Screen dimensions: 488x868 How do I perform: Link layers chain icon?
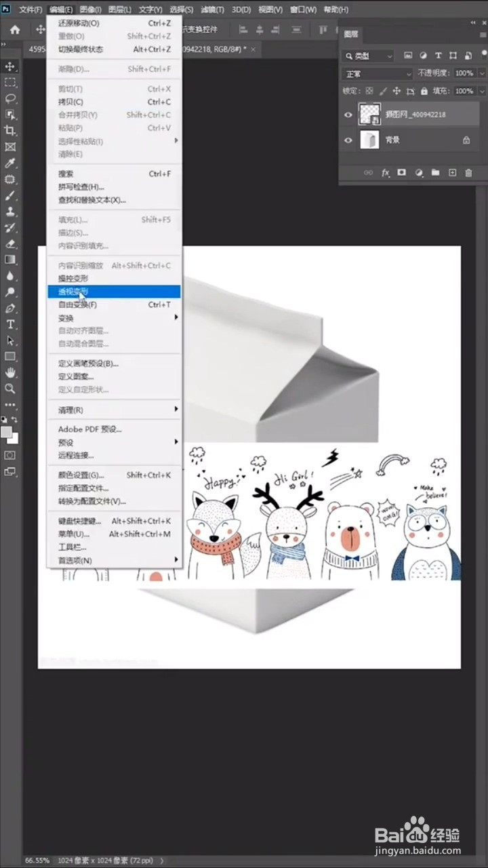tap(369, 173)
